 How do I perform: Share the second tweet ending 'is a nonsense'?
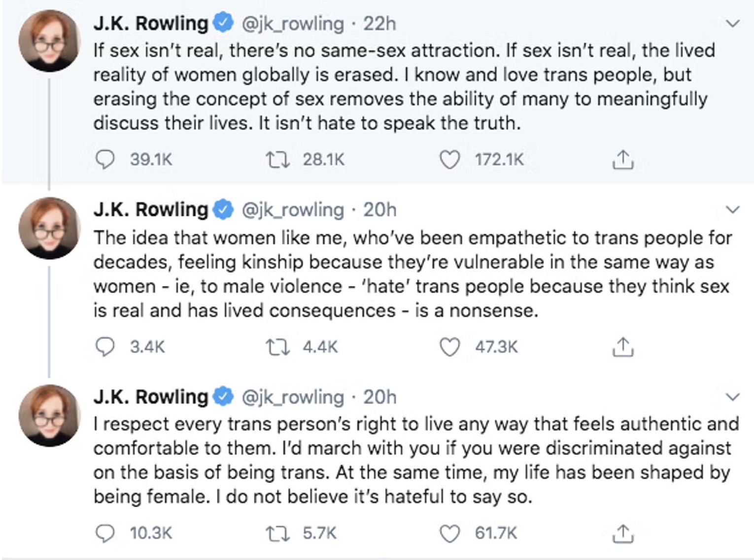coord(623,347)
